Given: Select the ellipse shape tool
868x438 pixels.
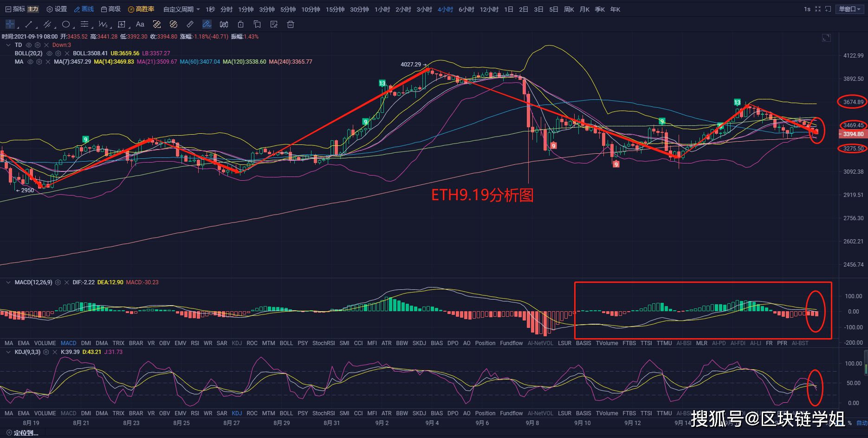Looking at the screenshot, I should pos(66,24).
